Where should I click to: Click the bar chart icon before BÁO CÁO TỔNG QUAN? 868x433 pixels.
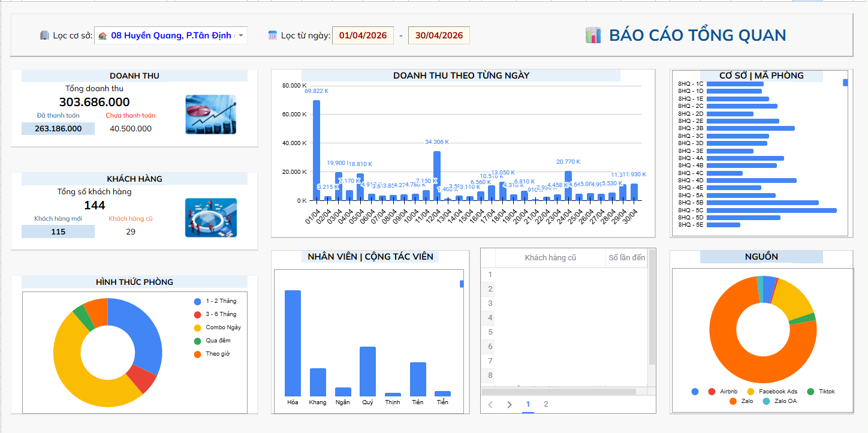click(x=593, y=35)
